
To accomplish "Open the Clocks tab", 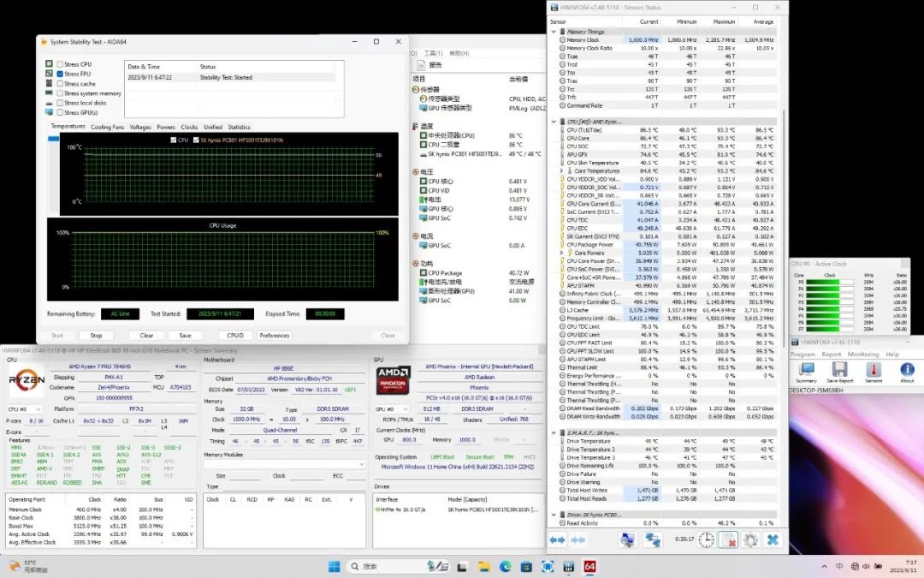I will point(189,127).
